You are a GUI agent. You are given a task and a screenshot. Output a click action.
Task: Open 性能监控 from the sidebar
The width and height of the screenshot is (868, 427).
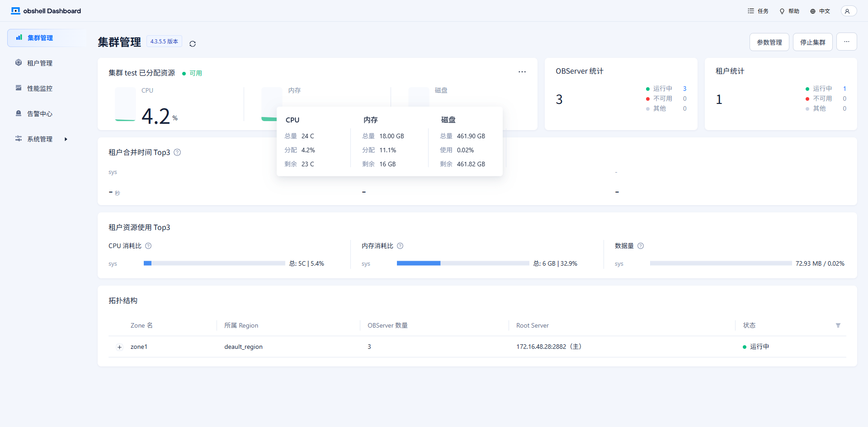click(40, 89)
